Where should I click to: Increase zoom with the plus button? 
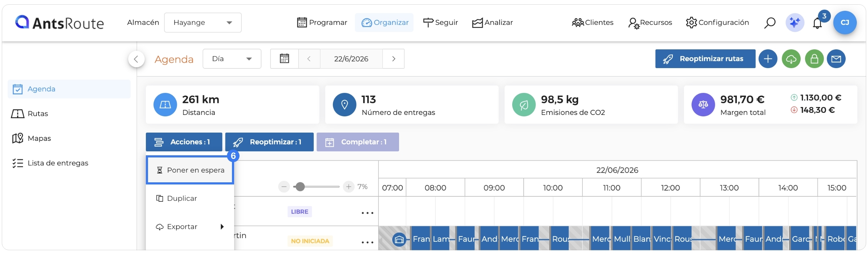(x=348, y=187)
